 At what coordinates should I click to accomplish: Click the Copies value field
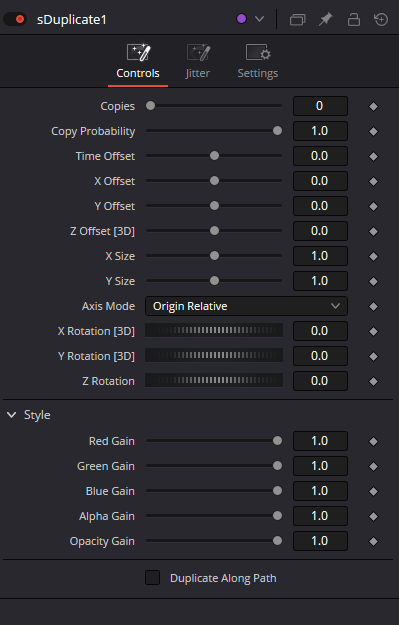320,106
